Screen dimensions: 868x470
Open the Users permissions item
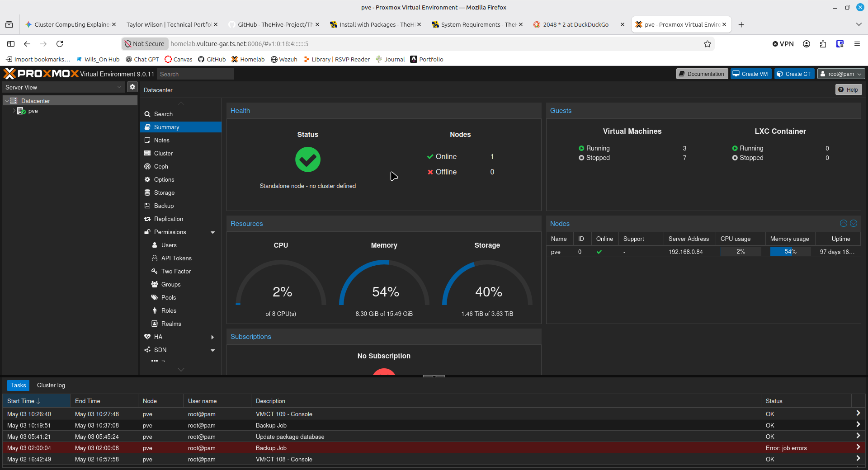click(x=181, y=245)
